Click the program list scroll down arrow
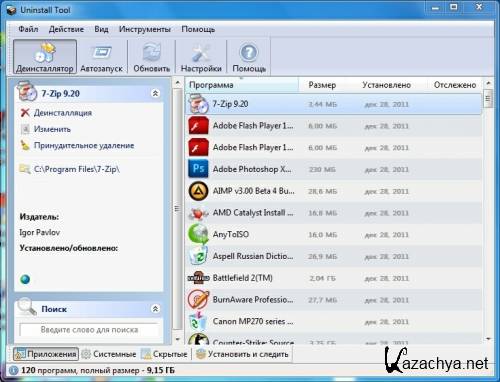 coord(488,339)
